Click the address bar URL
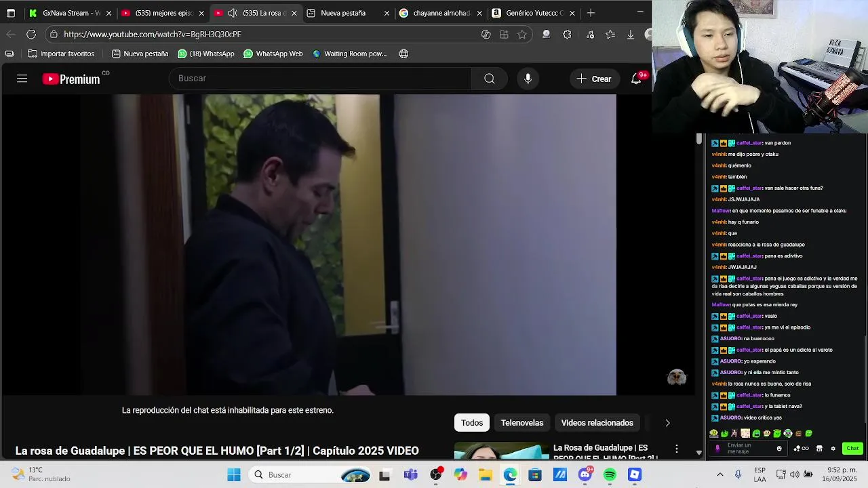Screen dimensions: 868x488 pos(153,34)
